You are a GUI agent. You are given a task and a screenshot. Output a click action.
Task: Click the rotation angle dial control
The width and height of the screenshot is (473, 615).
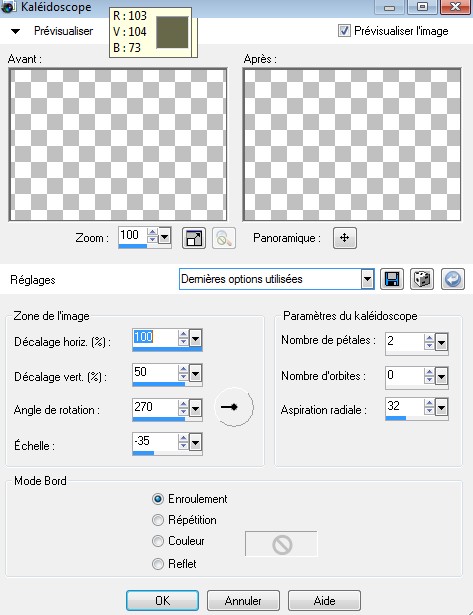click(234, 407)
